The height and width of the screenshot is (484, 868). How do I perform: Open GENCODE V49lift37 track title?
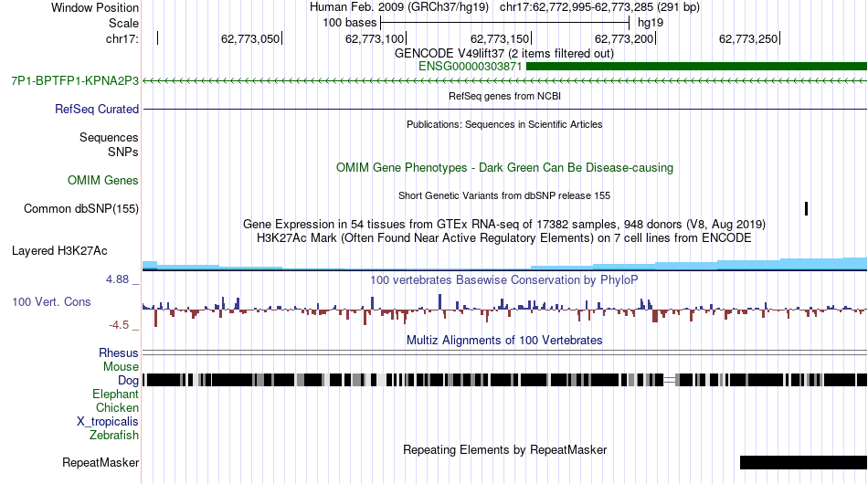coord(503,54)
